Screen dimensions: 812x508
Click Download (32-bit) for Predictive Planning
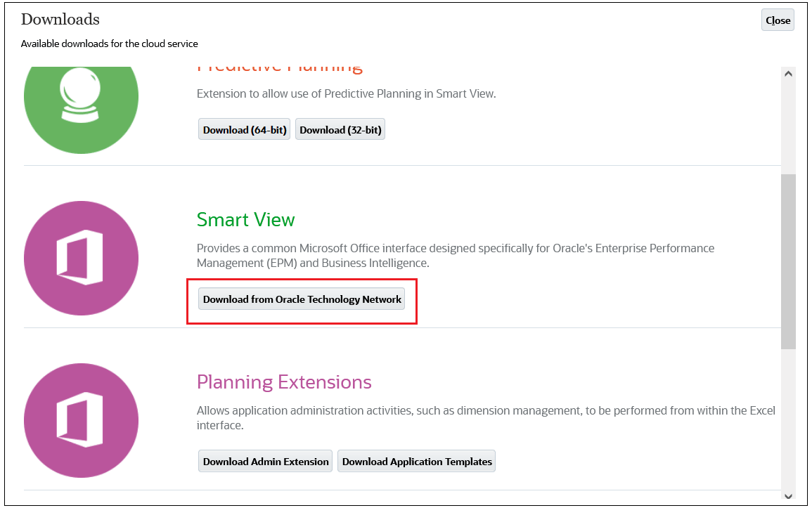[x=340, y=129]
